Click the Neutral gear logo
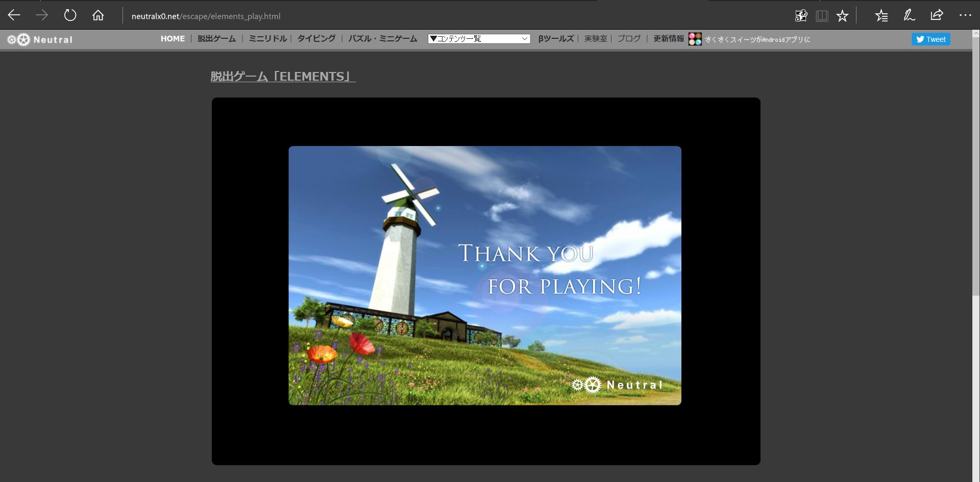 point(39,39)
